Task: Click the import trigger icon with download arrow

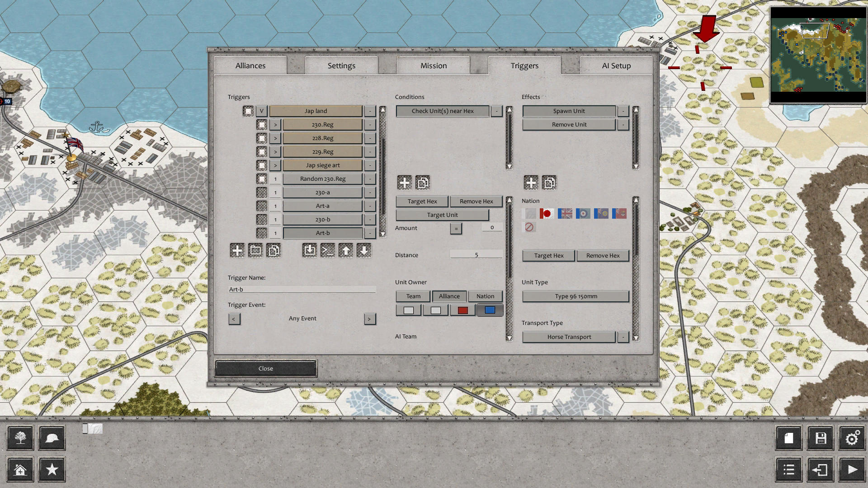Action: pyautogui.click(x=309, y=250)
